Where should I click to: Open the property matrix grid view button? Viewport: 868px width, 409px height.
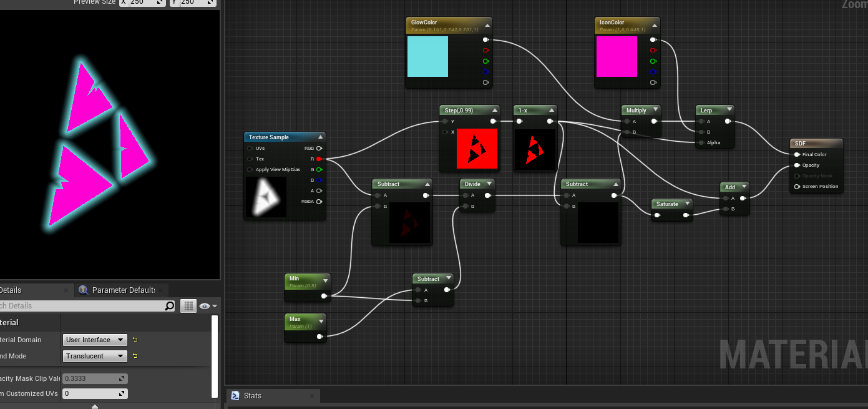(x=188, y=306)
